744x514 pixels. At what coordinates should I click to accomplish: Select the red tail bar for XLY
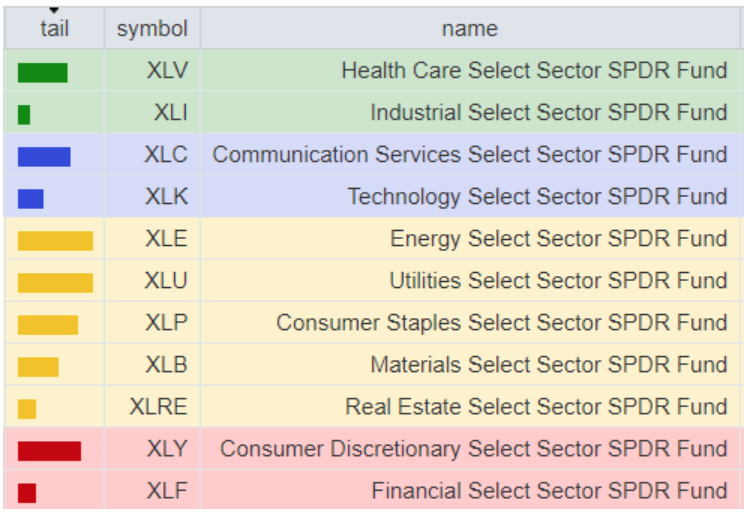click(49, 451)
